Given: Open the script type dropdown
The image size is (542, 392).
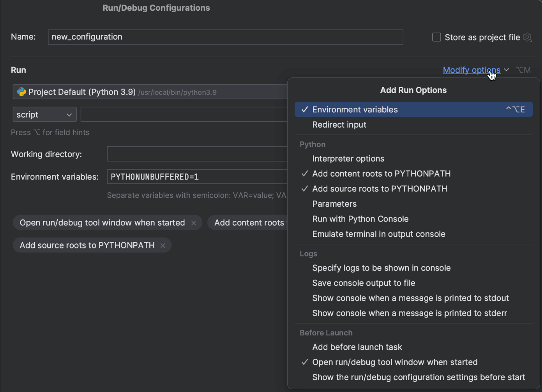Looking at the screenshot, I should tap(44, 115).
